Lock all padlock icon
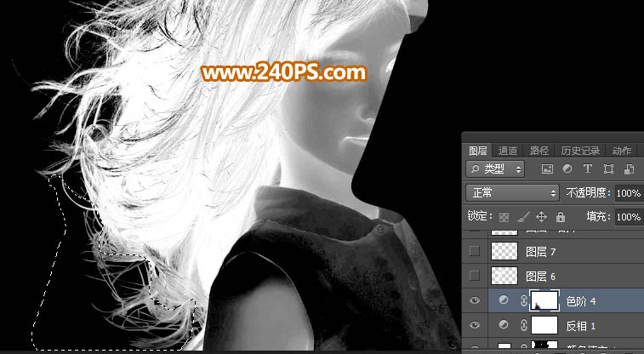Screen dimensions: 644x354 tap(561, 217)
